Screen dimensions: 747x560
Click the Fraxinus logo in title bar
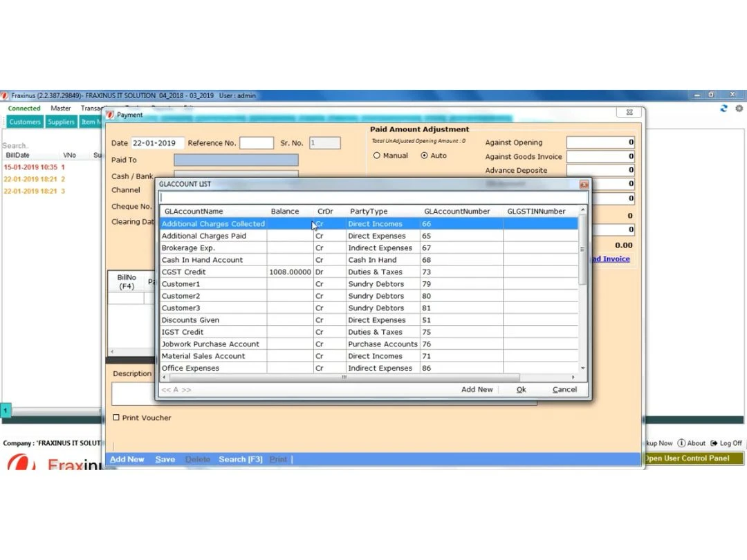click(5, 95)
